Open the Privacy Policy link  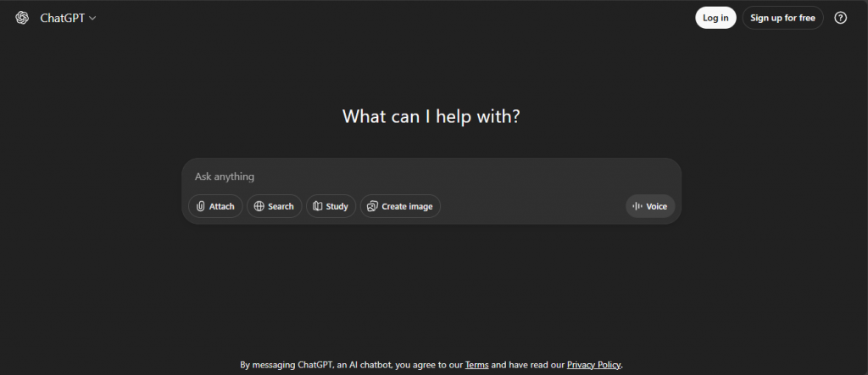tap(593, 365)
